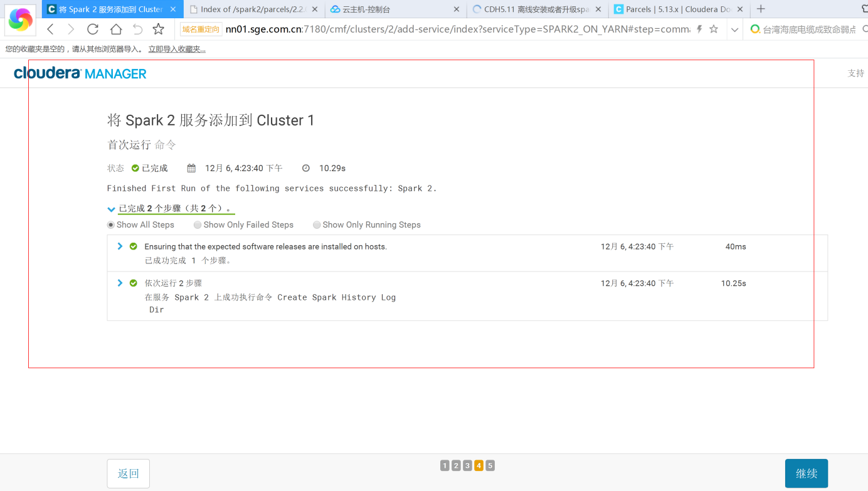Click the browser back arrow
The width and height of the screenshot is (868, 491).
coord(51,29)
